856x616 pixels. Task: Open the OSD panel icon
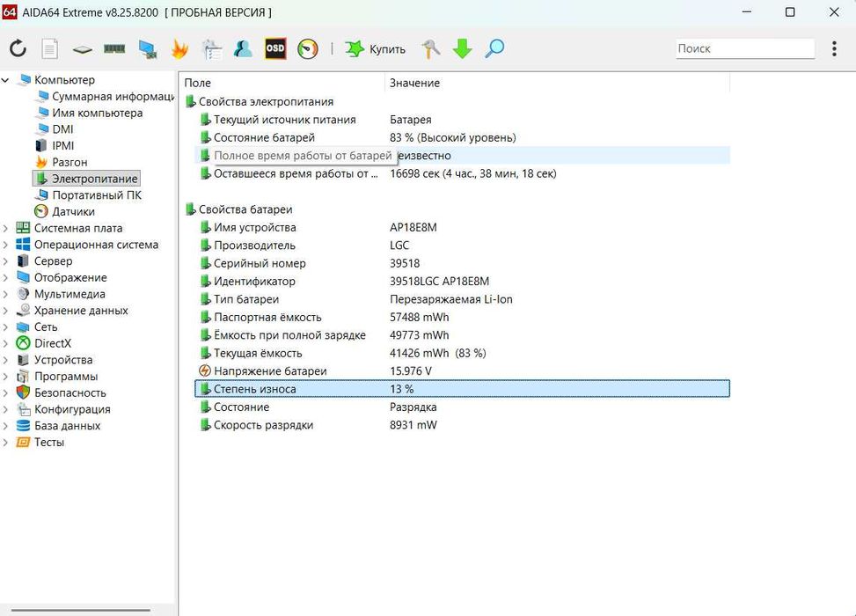275,48
